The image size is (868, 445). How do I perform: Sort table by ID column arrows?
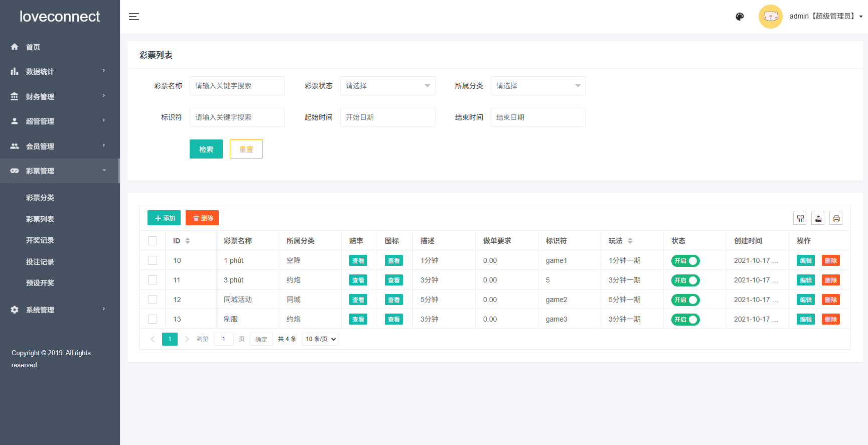click(x=188, y=241)
